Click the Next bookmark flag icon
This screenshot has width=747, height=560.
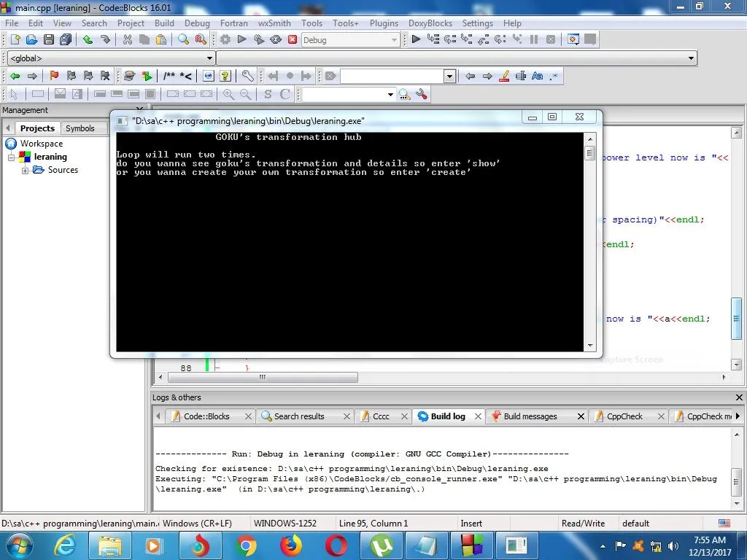[88, 76]
